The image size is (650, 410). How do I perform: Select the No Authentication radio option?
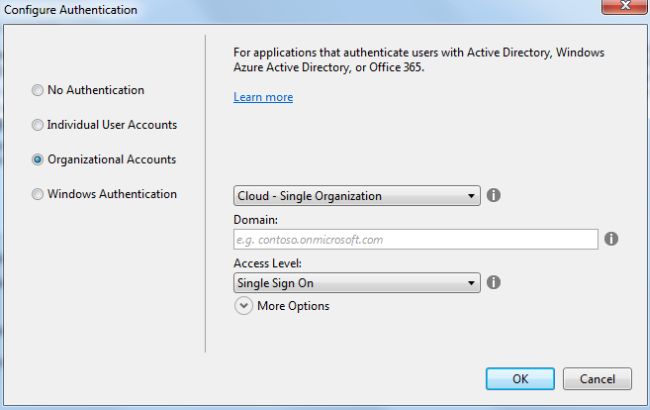point(38,90)
